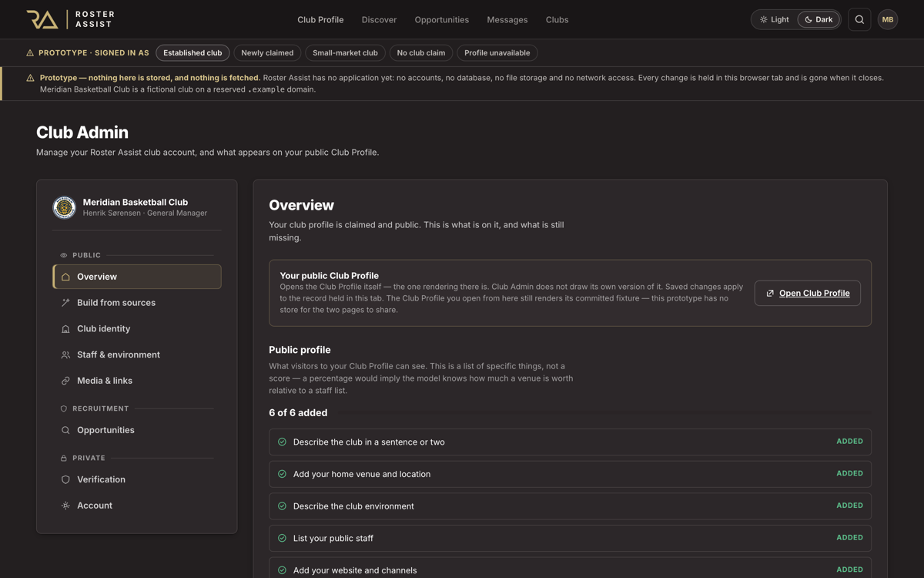
Task: Open the Account section
Action: pyautogui.click(x=137, y=506)
